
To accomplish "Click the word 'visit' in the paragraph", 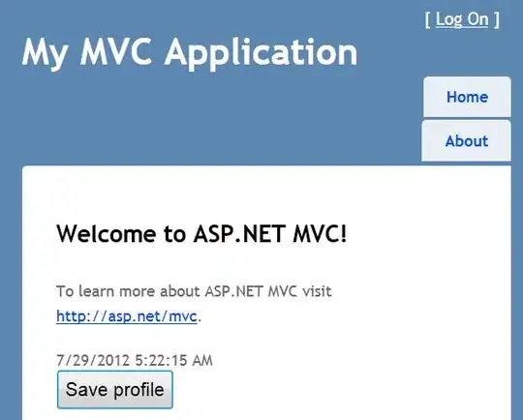I will coord(317,291).
